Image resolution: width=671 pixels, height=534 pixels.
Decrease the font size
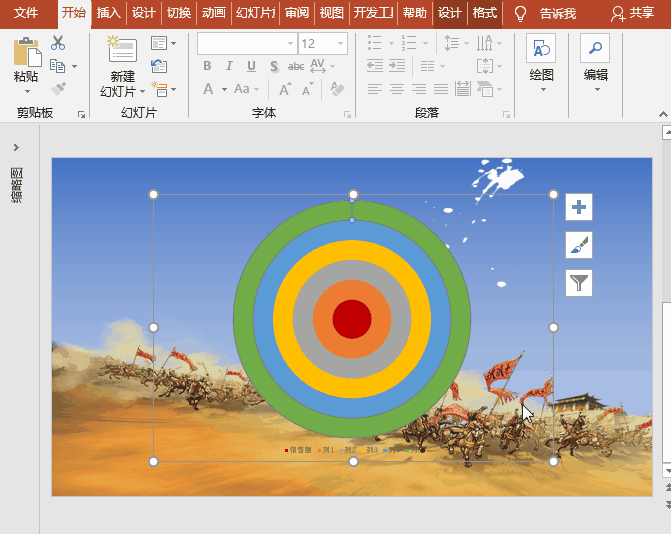tap(308, 89)
